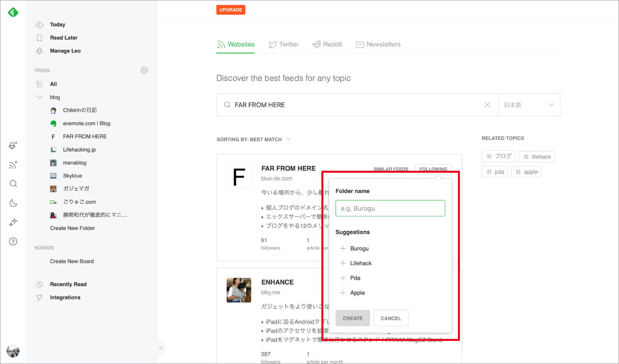Click the Integrations plug icon

pos(39,298)
